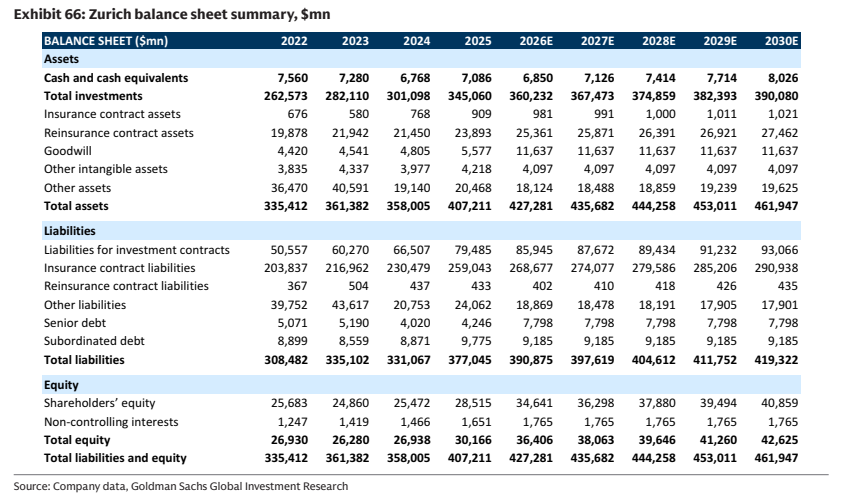Click the 2030E column header
This screenshot has height=500, width=843.
[x=782, y=41]
